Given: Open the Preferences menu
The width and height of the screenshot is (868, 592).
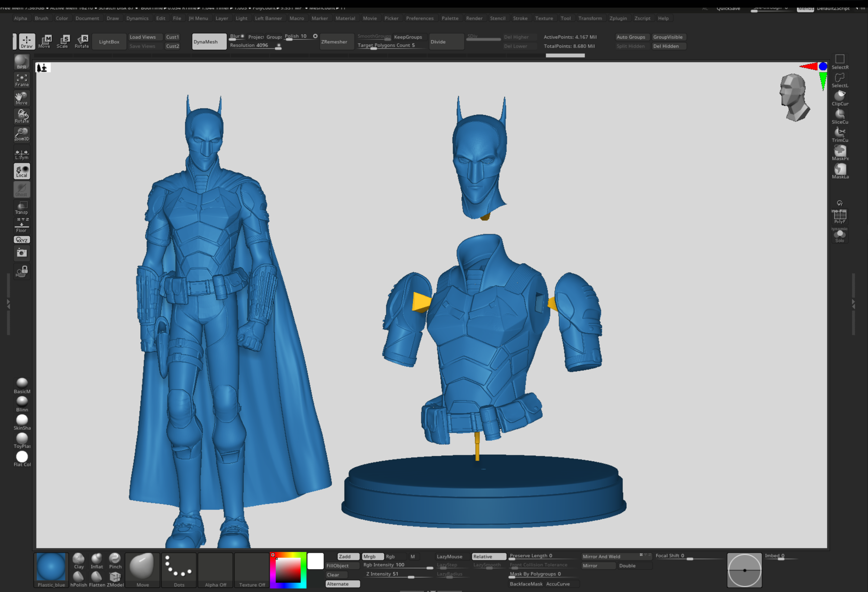Looking at the screenshot, I should pos(420,18).
